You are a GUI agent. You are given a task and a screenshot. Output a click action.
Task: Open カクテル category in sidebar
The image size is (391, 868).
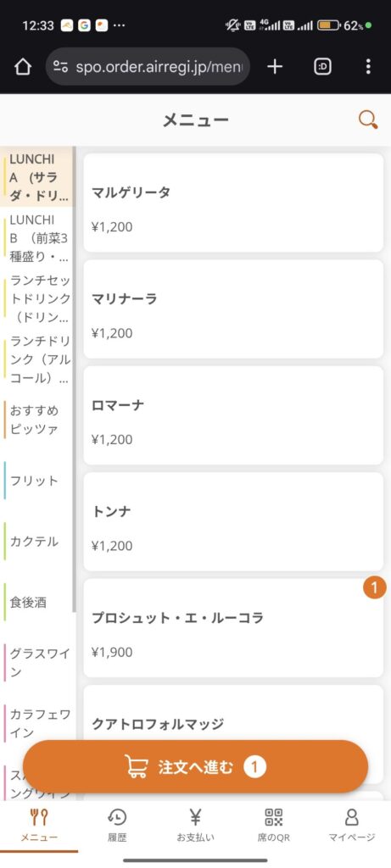click(36, 542)
